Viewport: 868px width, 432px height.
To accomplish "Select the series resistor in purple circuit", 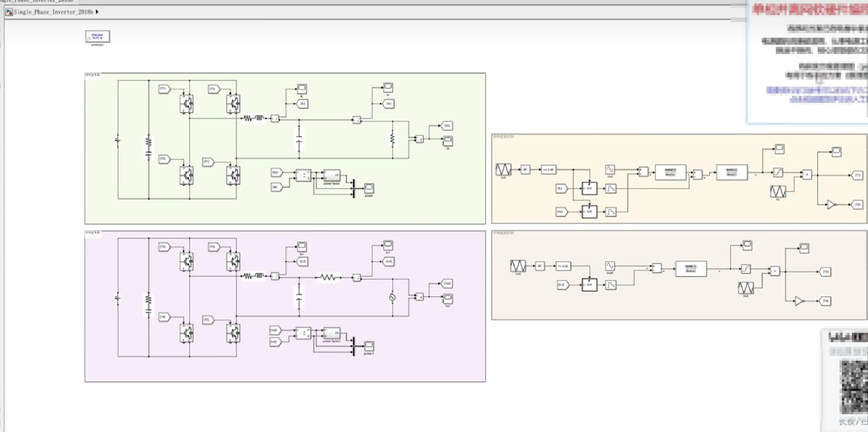I will (x=328, y=277).
